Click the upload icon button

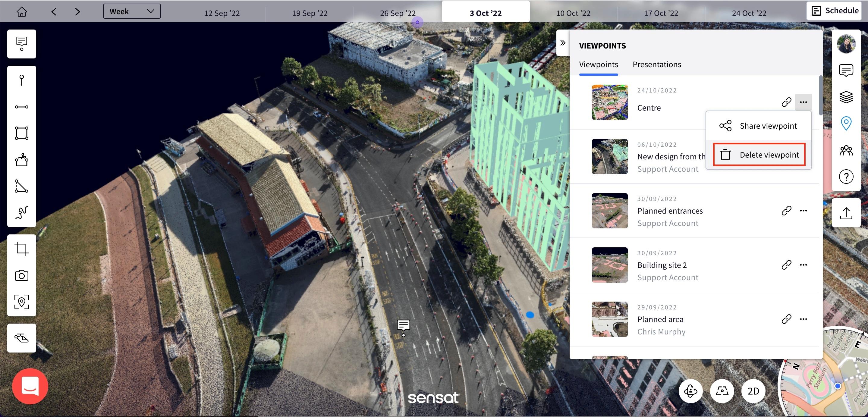click(846, 213)
